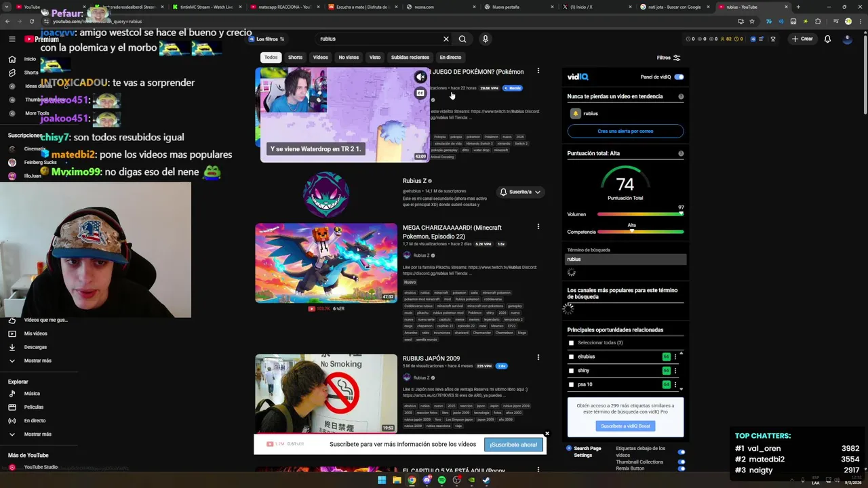Open the Windows Start menu
The height and width of the screenshot is (488, 868).
382,481
